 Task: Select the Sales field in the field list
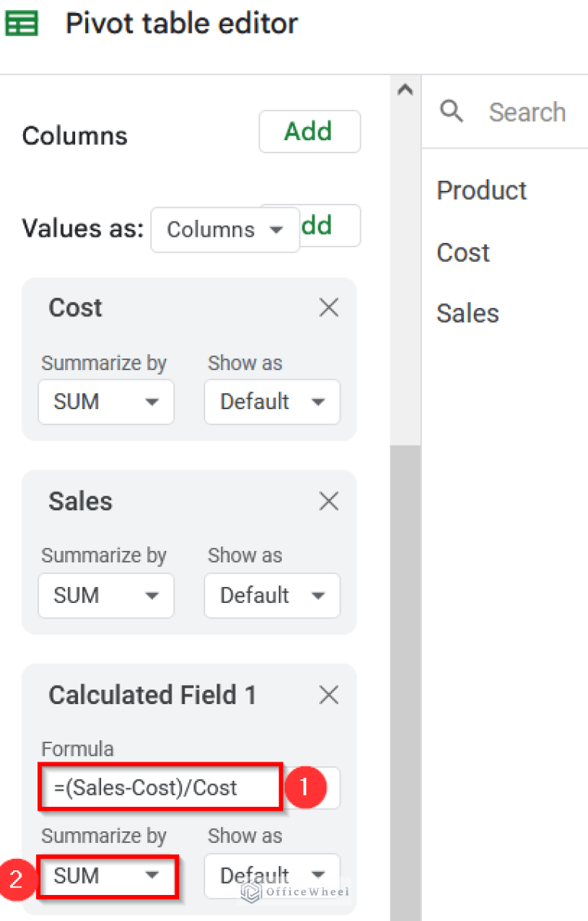pyautogui.click(x=467, y=313)
